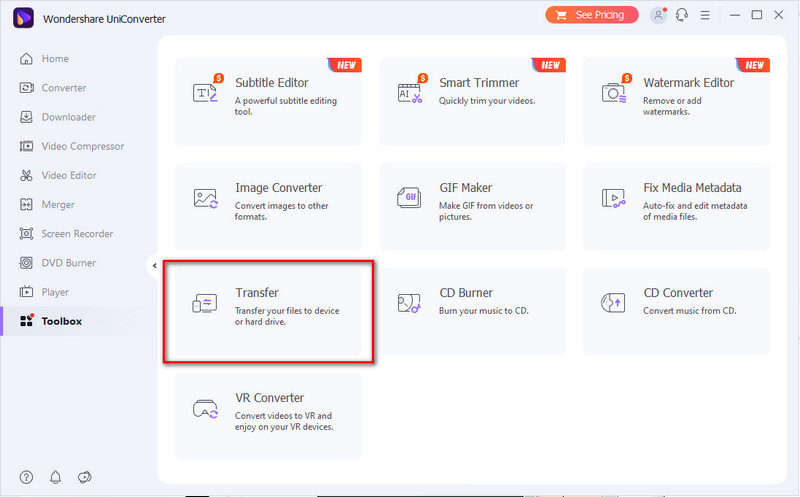Click the Screen Recorder icon
The image size is (800, 497).
pos(26,234)
